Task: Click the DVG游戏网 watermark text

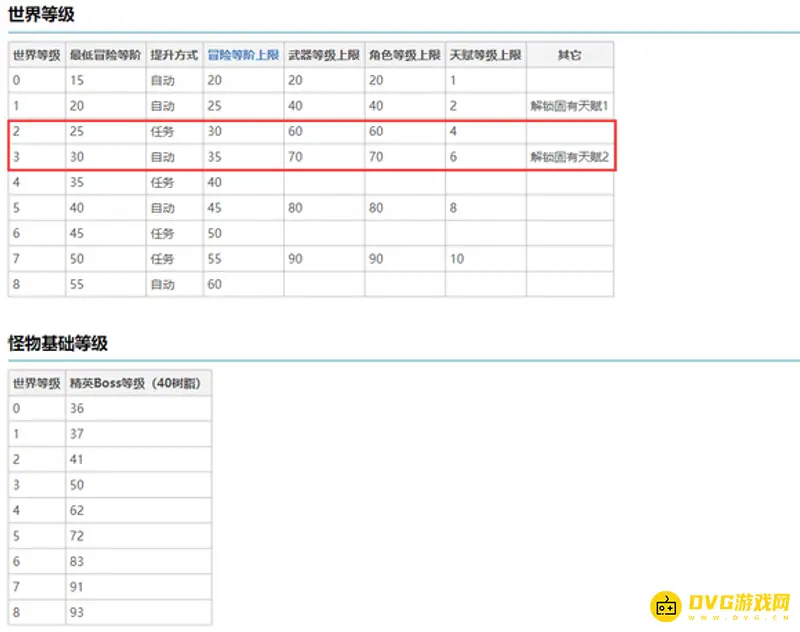Action: point(738,603)
